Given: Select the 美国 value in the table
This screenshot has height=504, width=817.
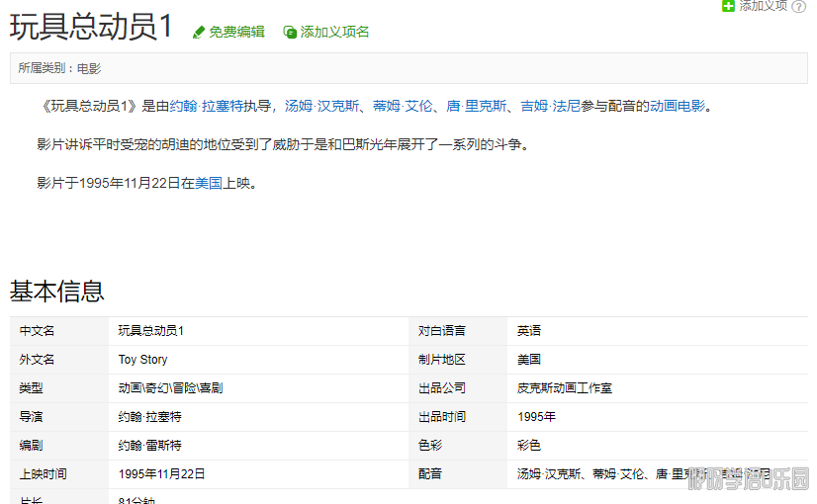Looking at the screenshot, I should (529, 360).
